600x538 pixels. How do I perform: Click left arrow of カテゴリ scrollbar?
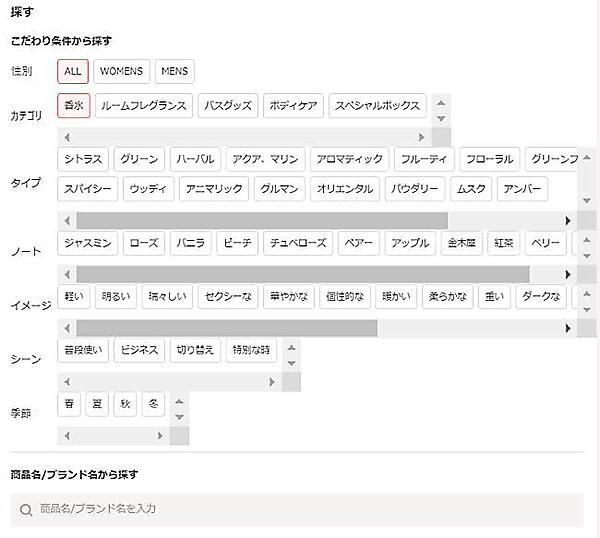pyautogui.click(x=67, y=137)
